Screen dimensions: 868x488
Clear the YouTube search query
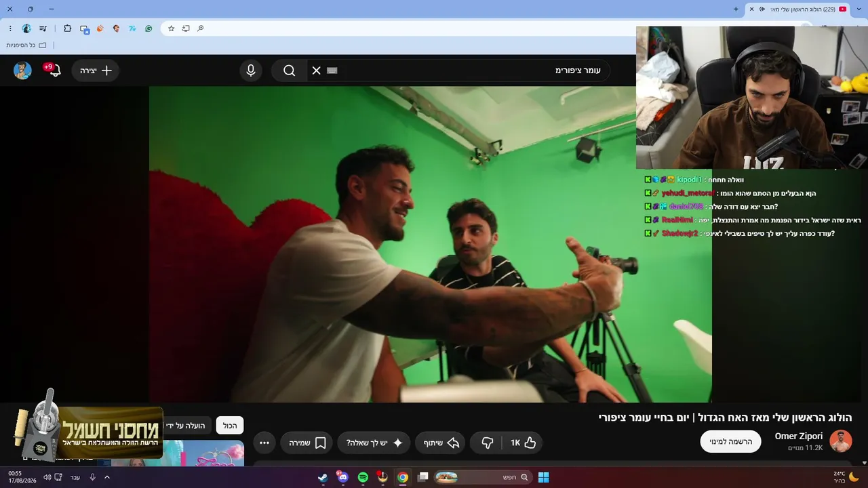coord(316,70)
